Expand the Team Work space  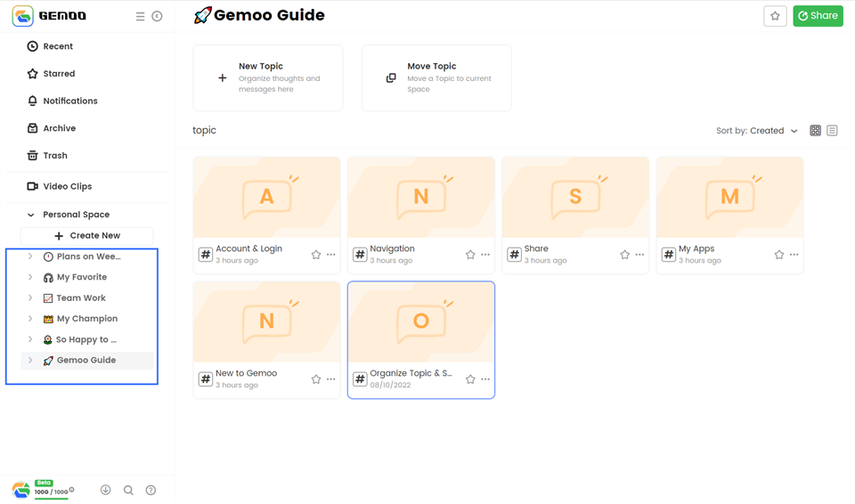point(30,297)
